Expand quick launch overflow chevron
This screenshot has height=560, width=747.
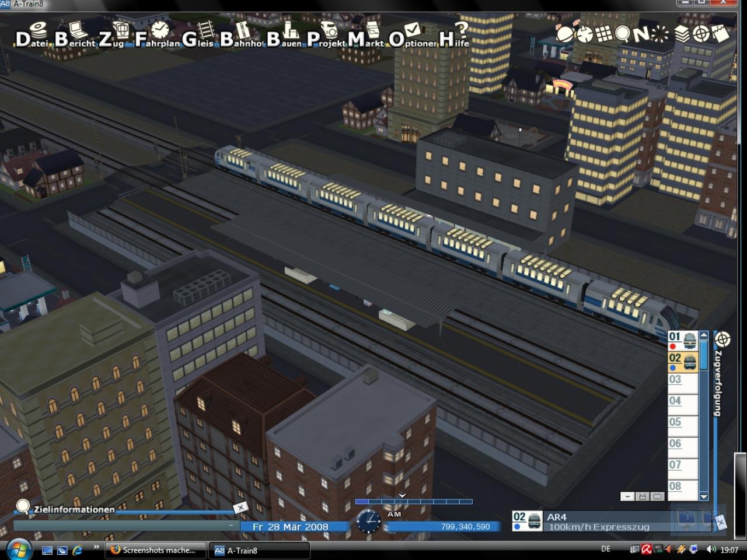point(96,547)
